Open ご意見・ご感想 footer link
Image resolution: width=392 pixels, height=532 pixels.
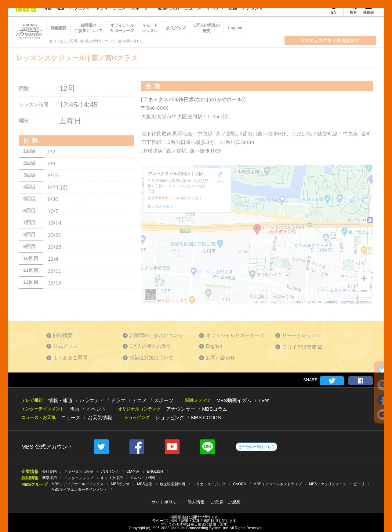(226, 502)
